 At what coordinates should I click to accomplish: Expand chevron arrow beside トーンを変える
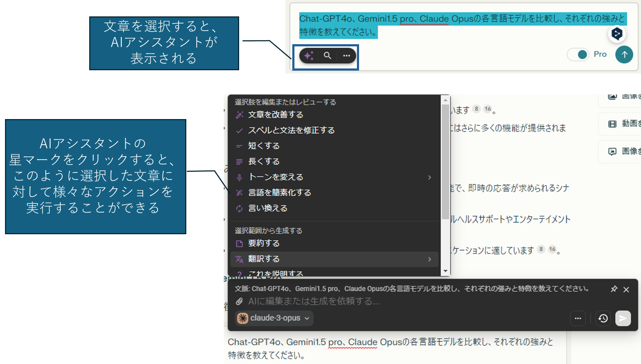[429, 177]
